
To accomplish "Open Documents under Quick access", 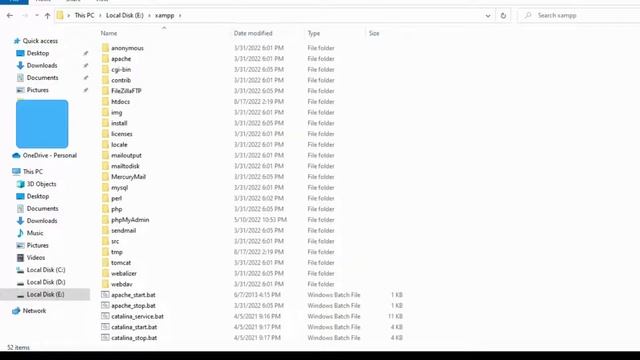I will [x=42, y=78].
